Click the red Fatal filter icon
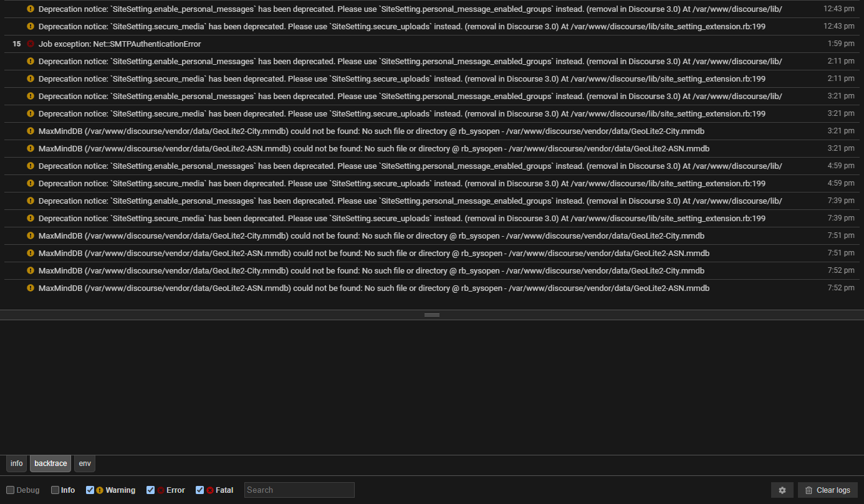 [x=208, y=490]
